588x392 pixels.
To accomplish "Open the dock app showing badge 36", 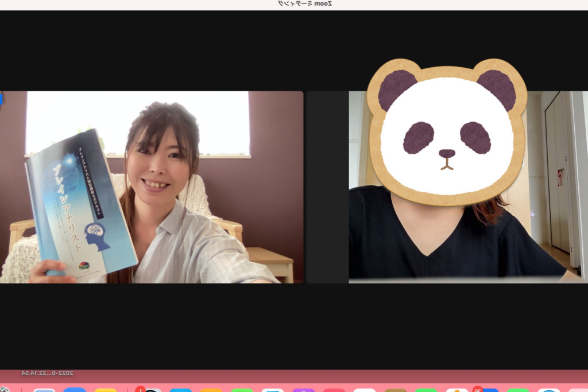I will coord(486,391).
